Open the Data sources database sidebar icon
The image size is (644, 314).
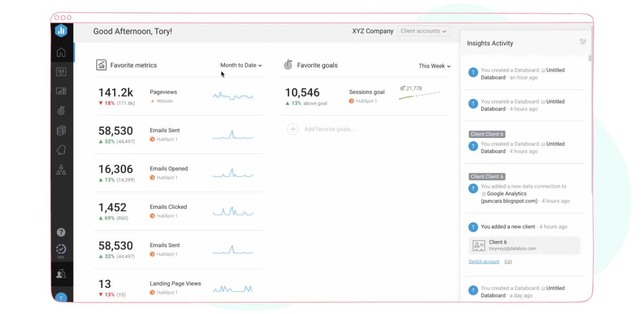tap(61, 130)
